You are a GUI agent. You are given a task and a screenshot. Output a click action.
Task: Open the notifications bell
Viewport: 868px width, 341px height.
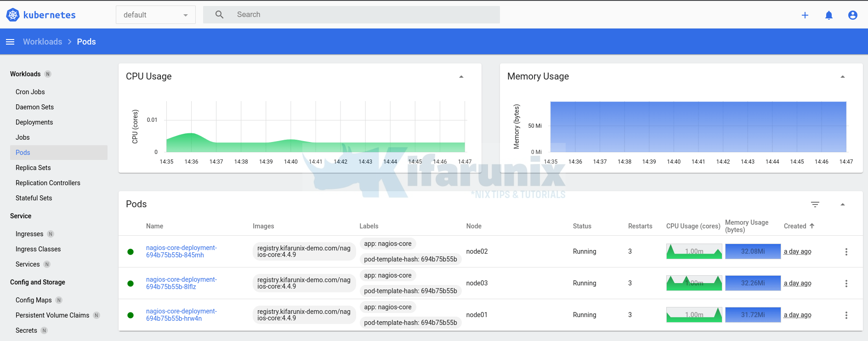tap(828, 15)
